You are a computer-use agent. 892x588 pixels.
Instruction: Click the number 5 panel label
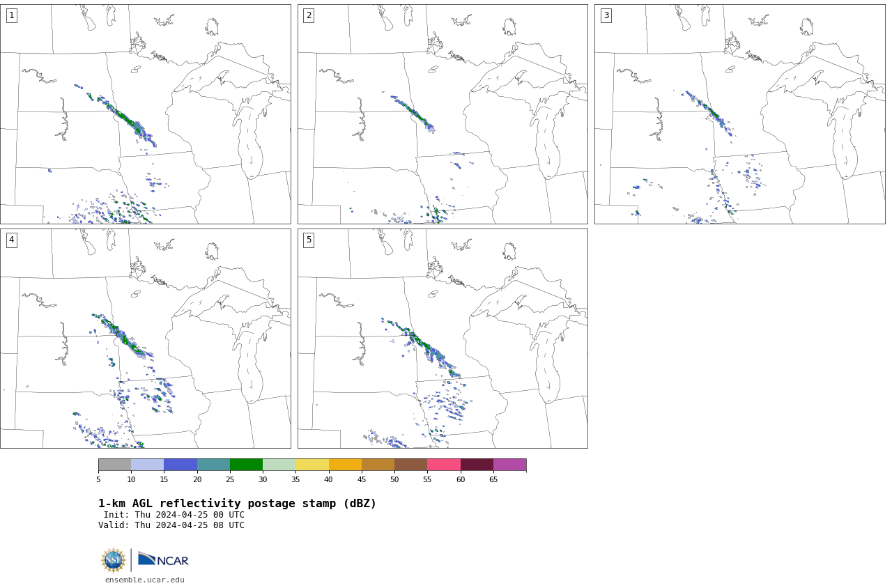[309, 240]
